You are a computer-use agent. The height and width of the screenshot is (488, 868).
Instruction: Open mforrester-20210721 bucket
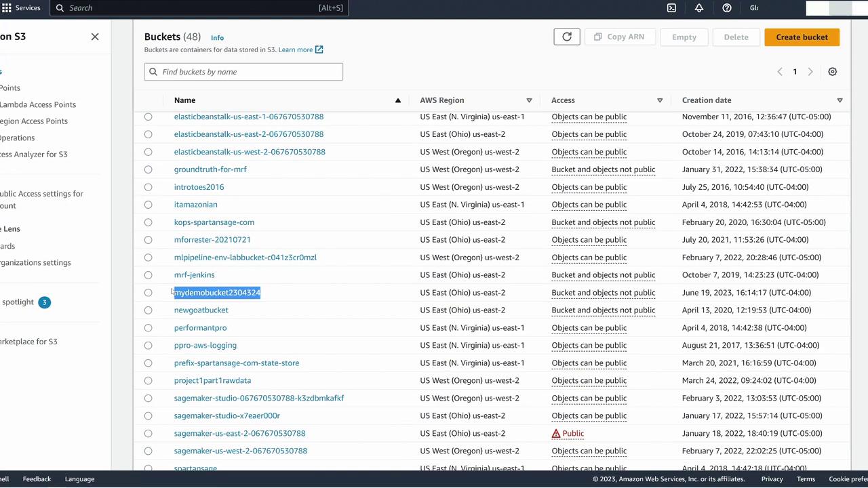click(x=212, y=240)
